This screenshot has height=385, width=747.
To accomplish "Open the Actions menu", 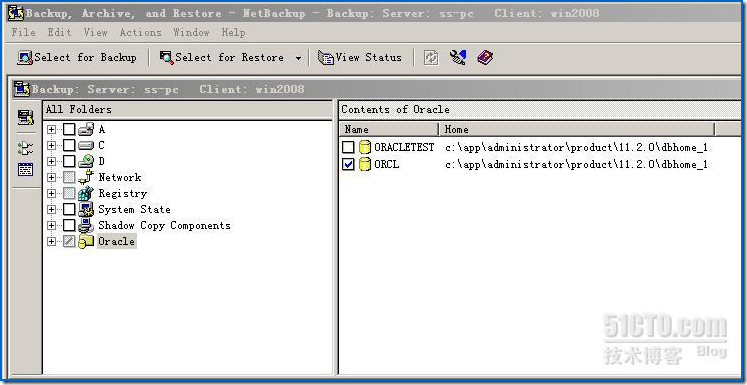I will [x=140, y=32].
